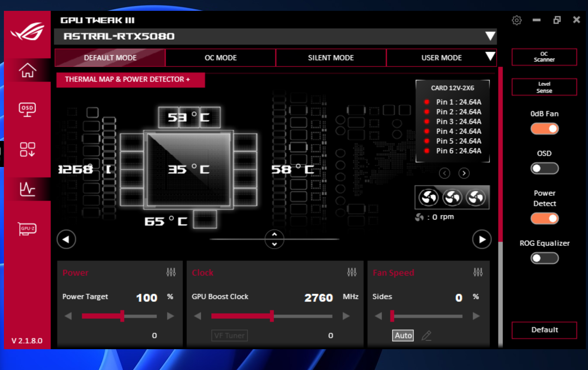Disable the 0dB Fan toggle
The width and height of the screenshot is (588, 370).
click(x=545, y=129)
